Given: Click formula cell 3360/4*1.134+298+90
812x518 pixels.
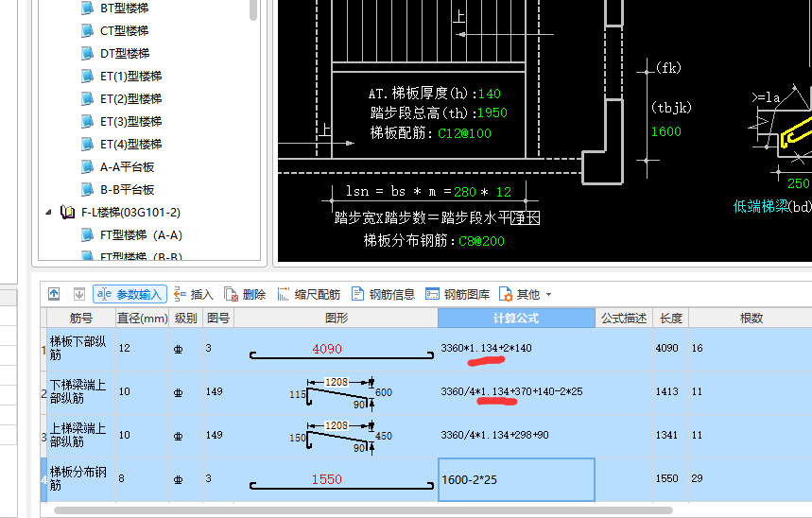Looking at the screenshot, I should click(516, 436).
